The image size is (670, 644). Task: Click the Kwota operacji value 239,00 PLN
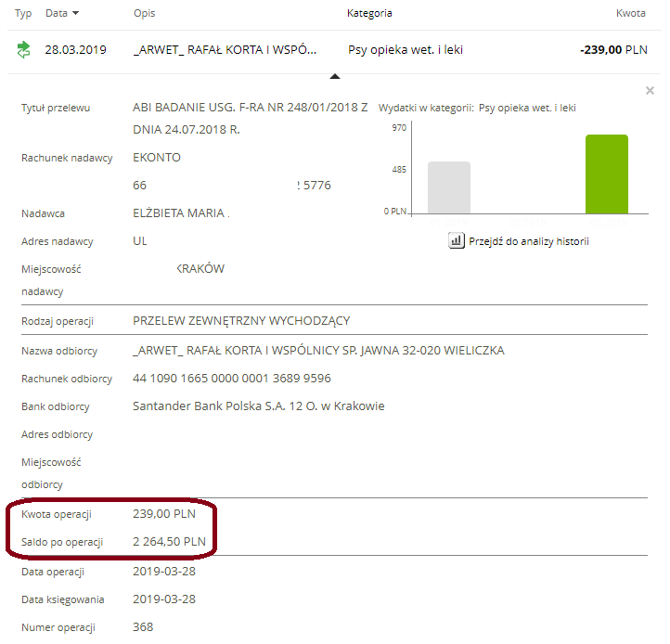164,514
